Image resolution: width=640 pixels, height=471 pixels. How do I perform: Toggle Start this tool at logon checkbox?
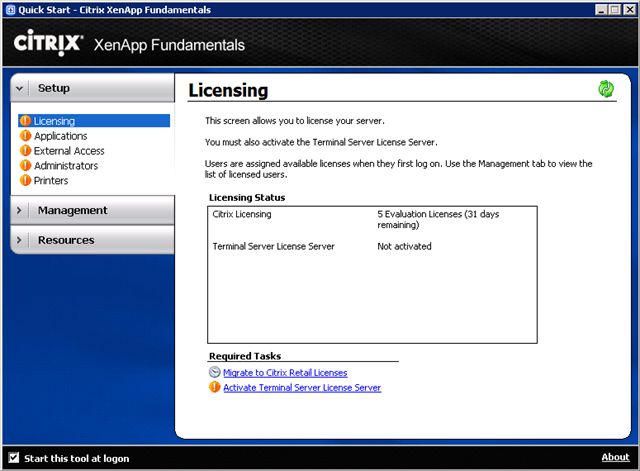pos(13,458)
